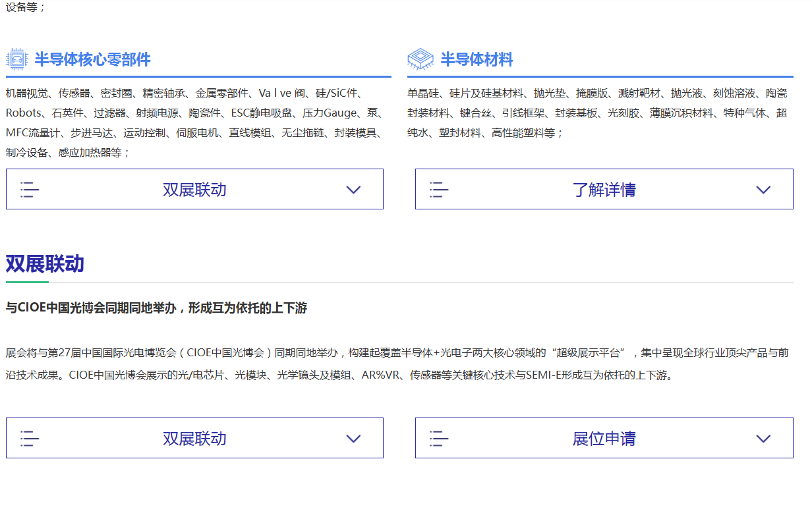Click list icon in 展位申请 button

pos(439,439)
